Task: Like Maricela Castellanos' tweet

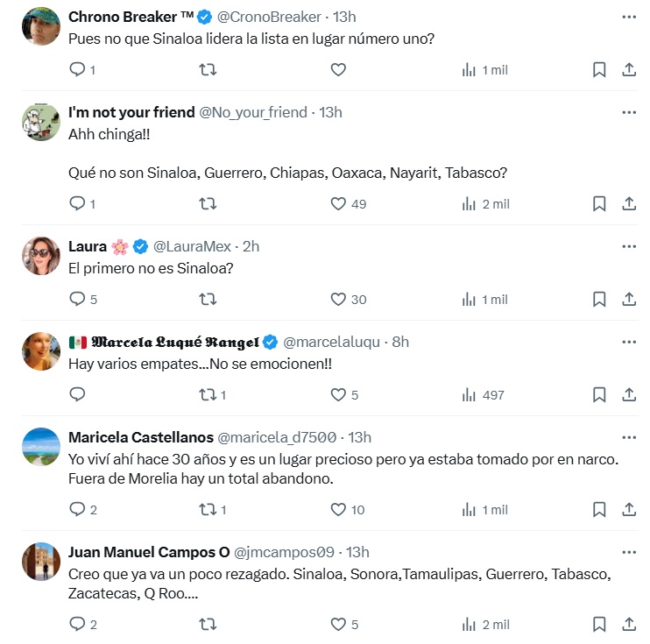Action: (338, 509)
